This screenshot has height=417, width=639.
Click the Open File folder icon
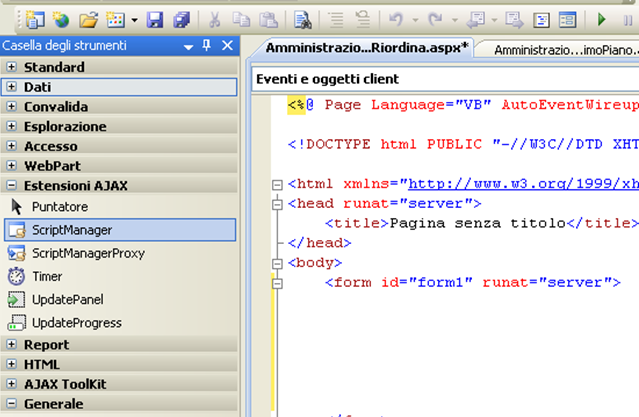88,19
